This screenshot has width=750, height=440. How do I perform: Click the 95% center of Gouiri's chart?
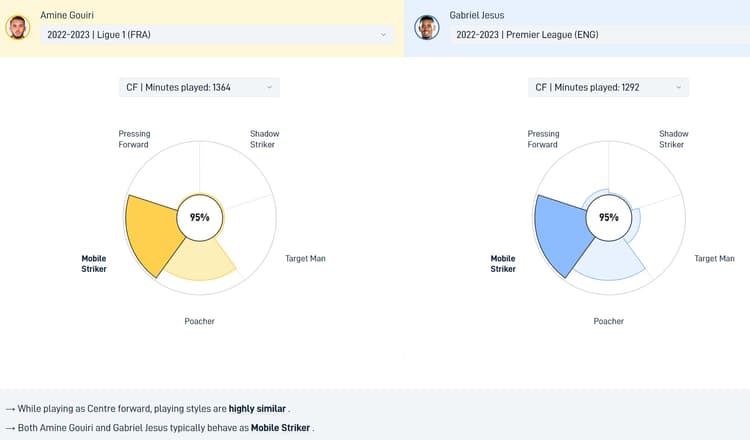(200, 217)
